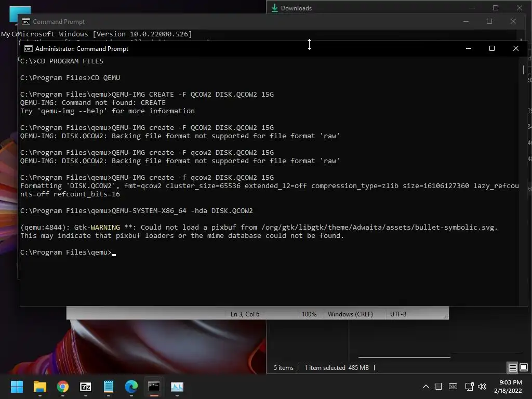This screenshot has width=532, height=399.
Task: Open the performance monitor taskbar icon
Action: coord(177,387)
